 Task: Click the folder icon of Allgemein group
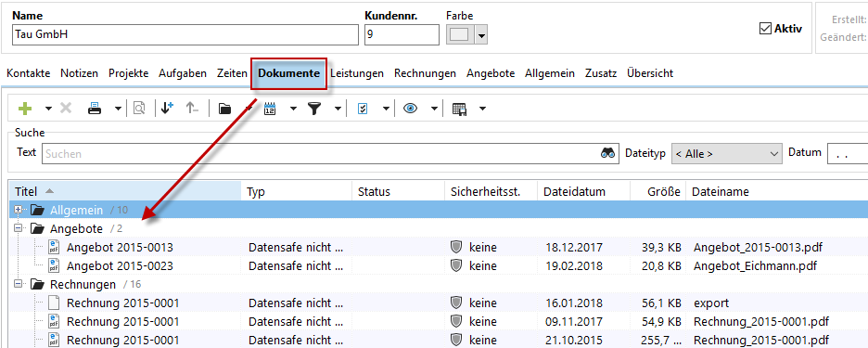37,210
